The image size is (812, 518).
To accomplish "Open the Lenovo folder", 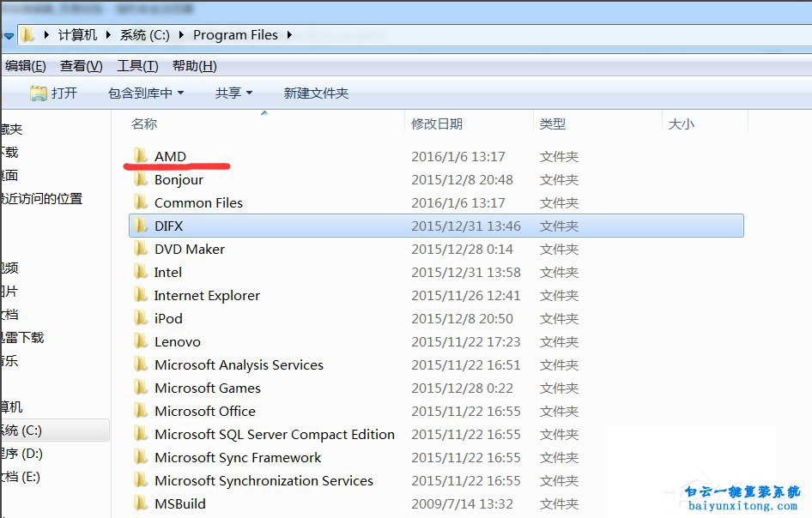I will click(178, 341).
